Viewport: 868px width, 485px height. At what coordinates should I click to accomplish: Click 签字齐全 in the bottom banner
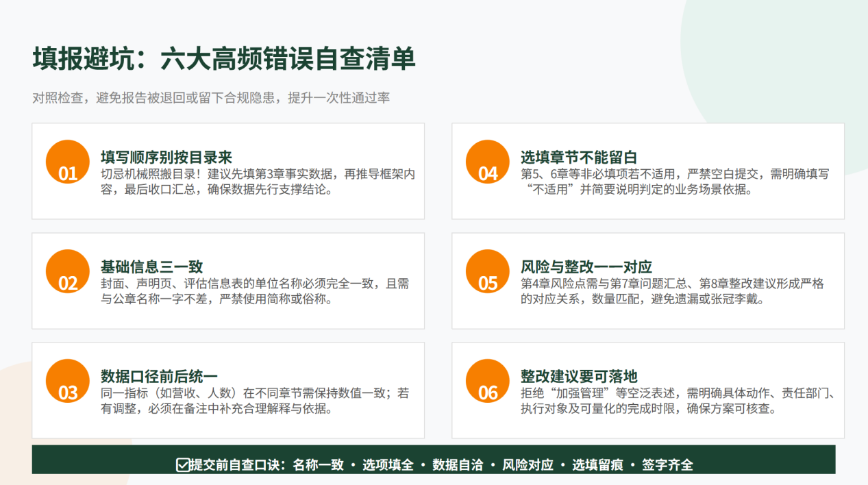667,465
